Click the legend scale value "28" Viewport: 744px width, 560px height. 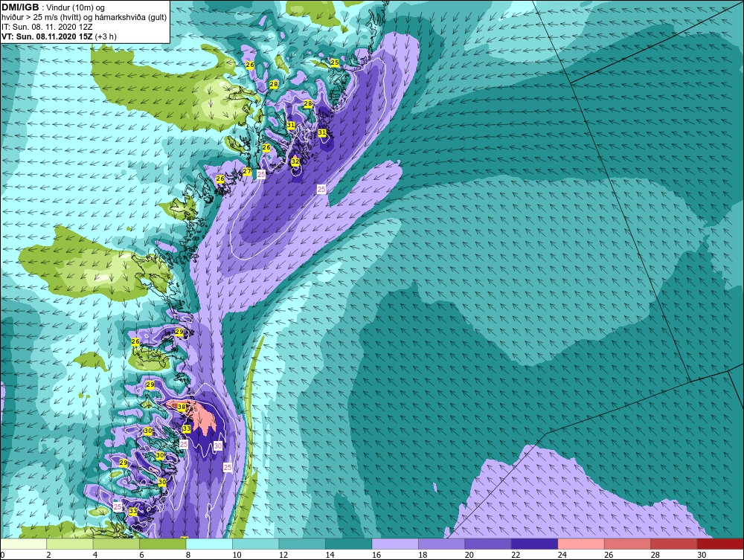[x=655, y=555]
